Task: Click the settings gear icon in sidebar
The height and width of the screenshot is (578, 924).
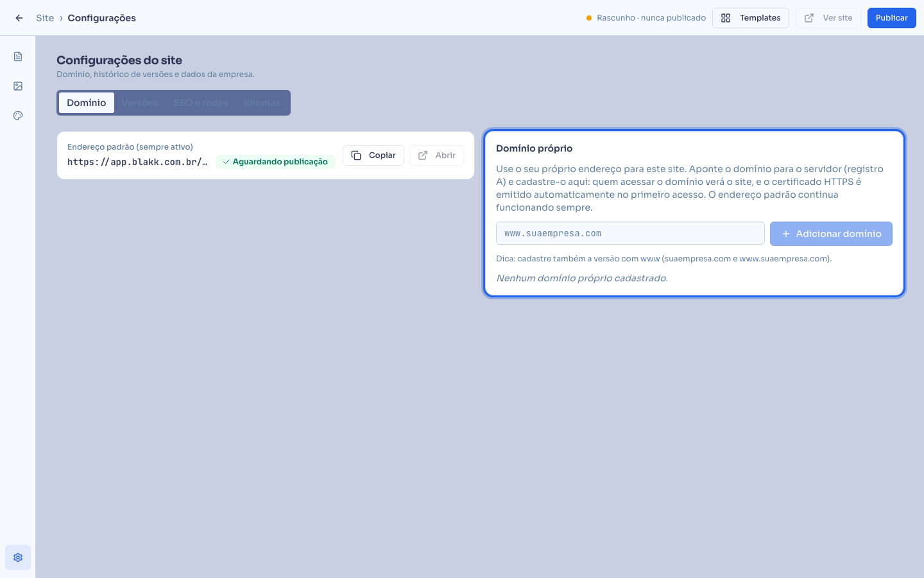Action: [x=18, y=557]
